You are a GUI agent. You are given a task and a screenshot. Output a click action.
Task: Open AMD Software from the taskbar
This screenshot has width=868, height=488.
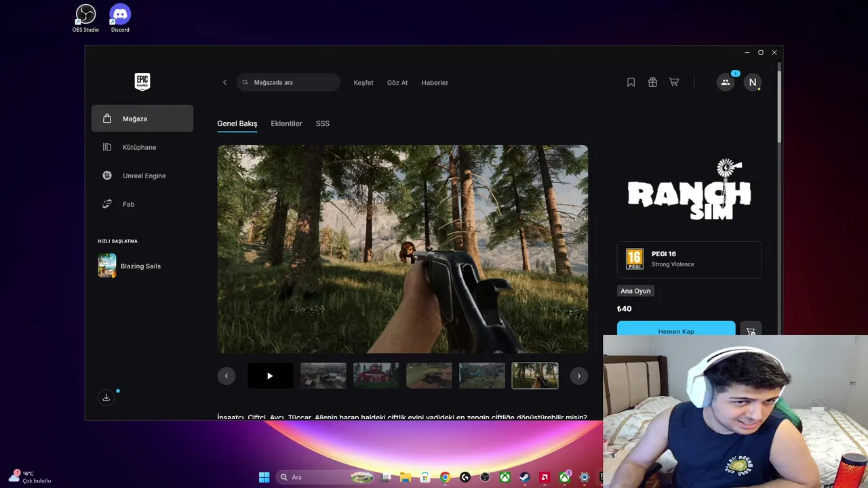(x=545, y=477)
